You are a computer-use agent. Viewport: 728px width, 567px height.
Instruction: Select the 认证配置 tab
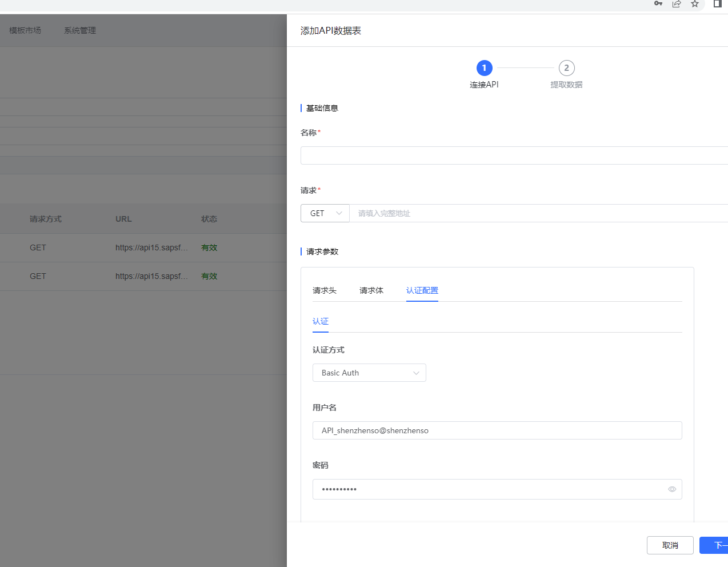(422, 290)
